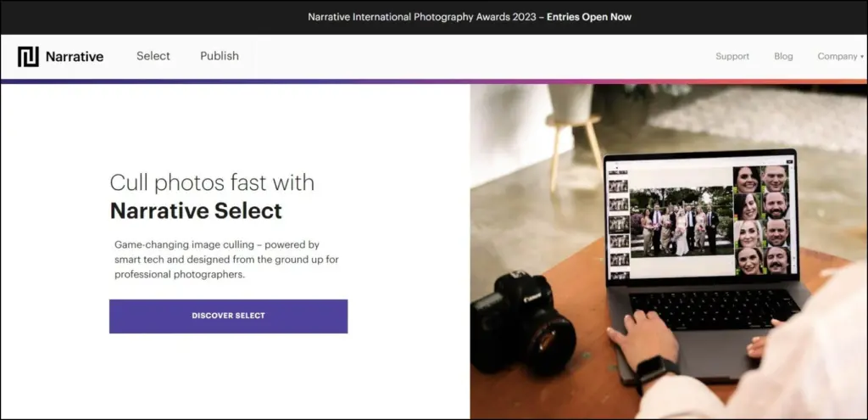Expand the Company menu

click(x=837, y=57)
